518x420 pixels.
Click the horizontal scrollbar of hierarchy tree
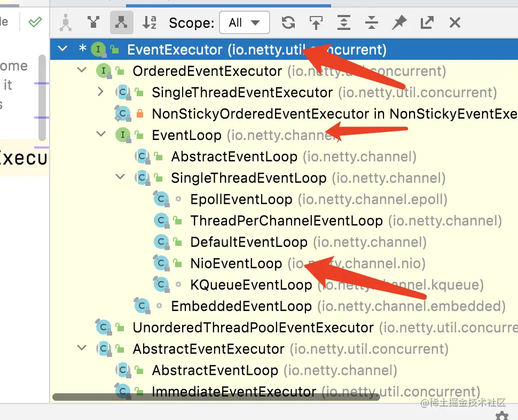(216, 396)
